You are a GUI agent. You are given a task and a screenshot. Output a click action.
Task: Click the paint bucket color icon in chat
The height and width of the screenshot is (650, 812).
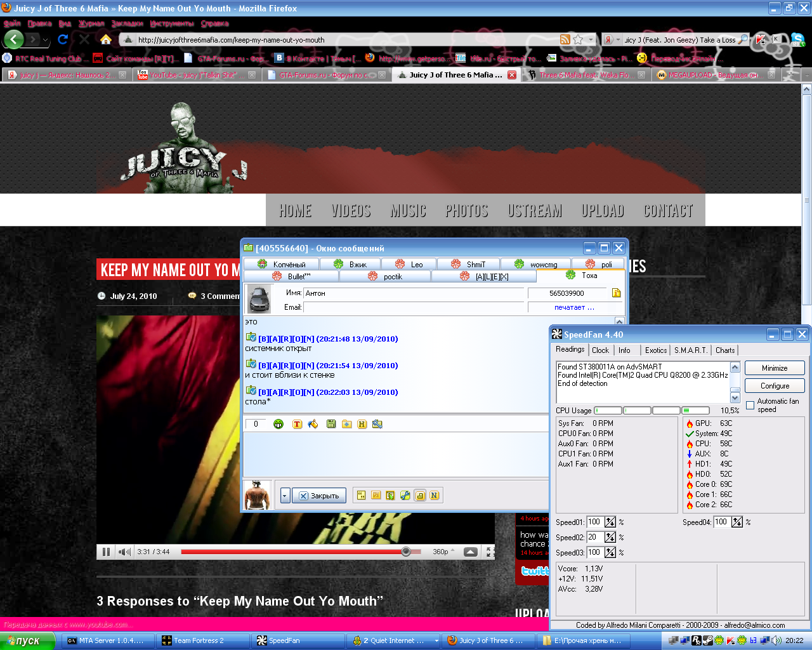pos(313,424)
